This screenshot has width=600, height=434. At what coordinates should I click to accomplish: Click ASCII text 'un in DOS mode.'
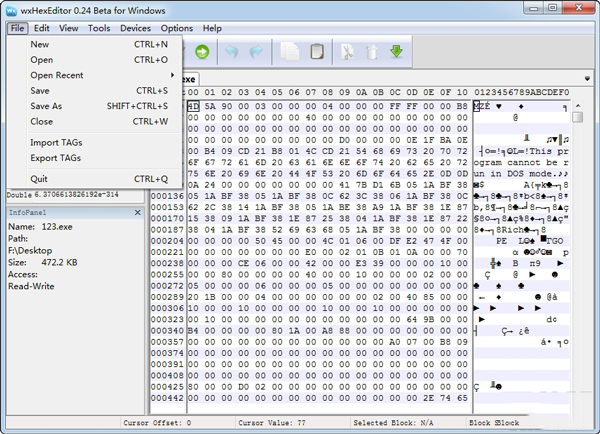tap(515, 173)
